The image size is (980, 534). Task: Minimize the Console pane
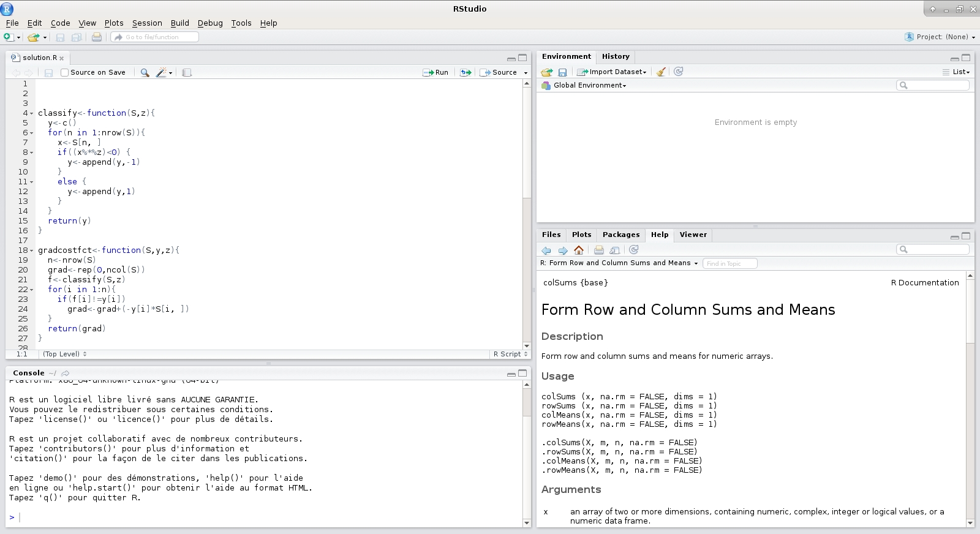[511, 374]
